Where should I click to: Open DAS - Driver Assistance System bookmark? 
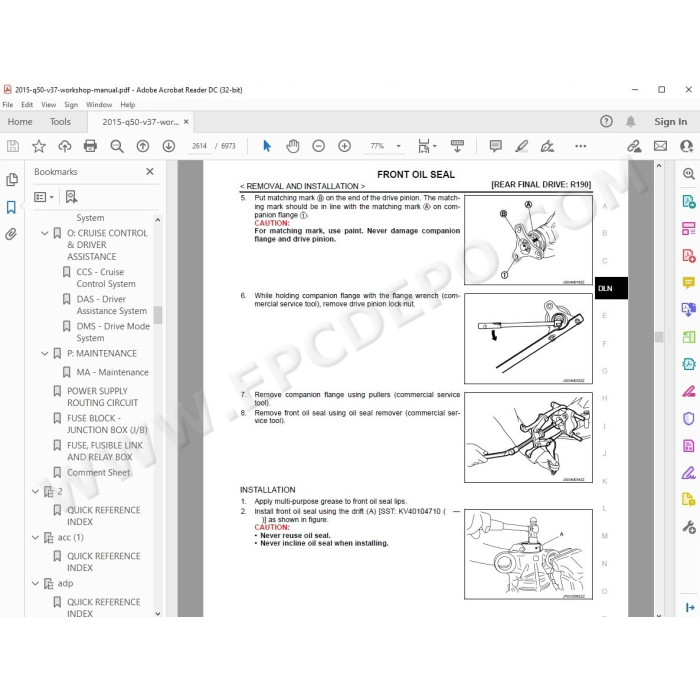[x=111, y=305]
